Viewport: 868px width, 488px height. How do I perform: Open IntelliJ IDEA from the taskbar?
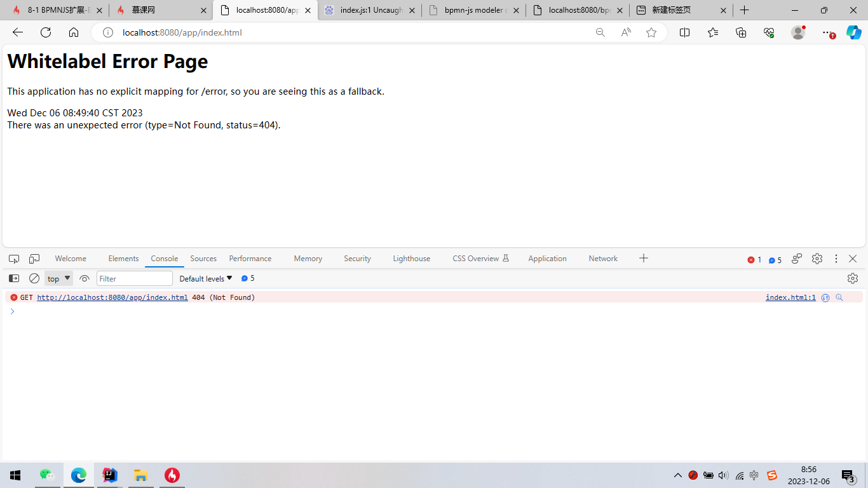[x=110, y=475]
